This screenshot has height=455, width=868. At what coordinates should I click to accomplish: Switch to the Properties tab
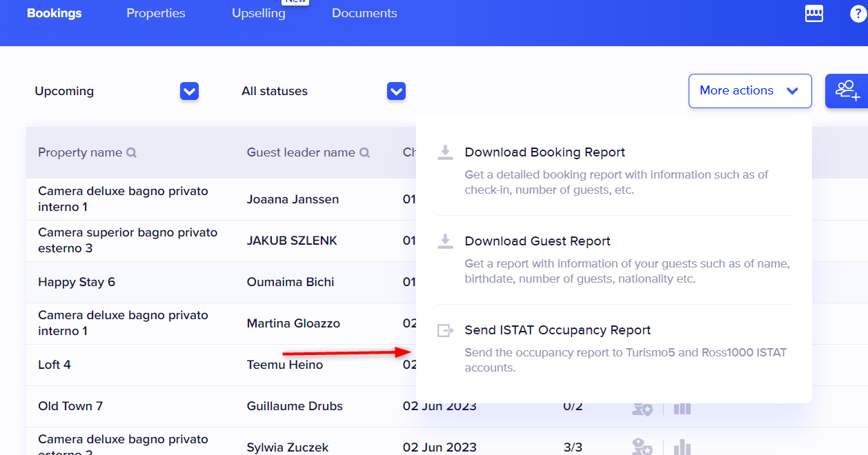point(156,13)
